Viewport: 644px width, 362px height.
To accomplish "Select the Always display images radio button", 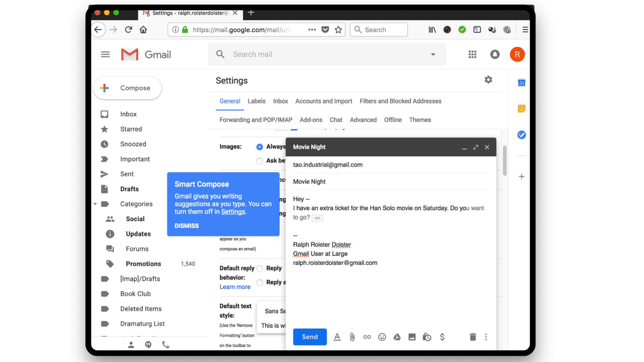I will (260, 147).
